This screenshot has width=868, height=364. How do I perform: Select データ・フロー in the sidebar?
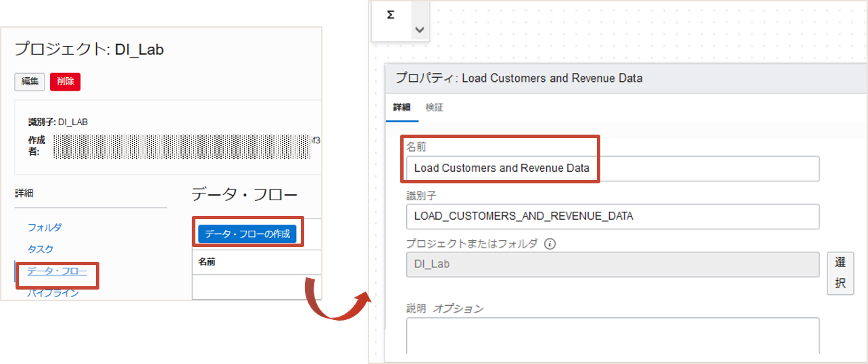(x=57, y=272)
